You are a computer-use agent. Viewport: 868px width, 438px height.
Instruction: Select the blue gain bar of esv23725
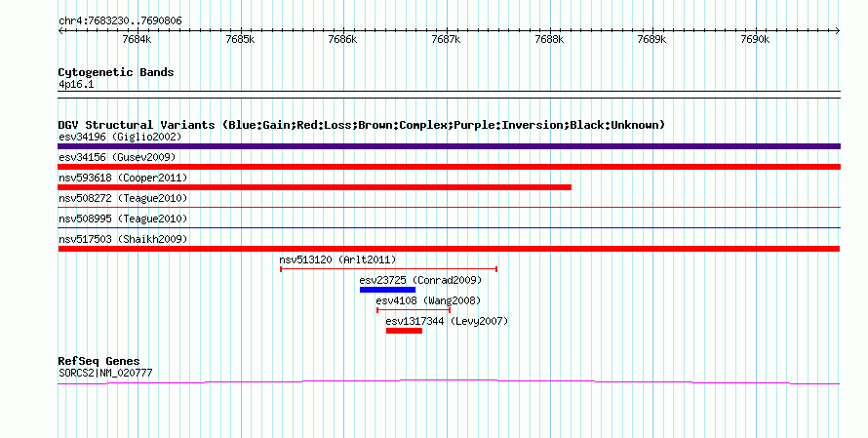387,290
